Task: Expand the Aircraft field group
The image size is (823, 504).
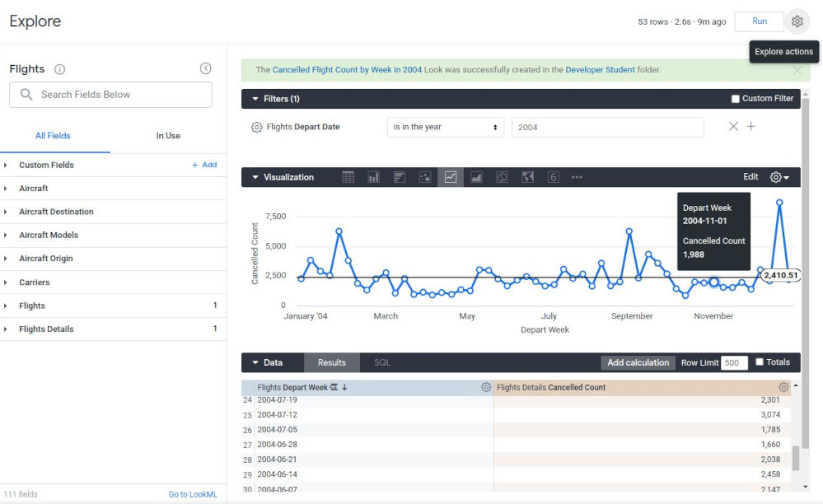Action: (x=5, y=189)
